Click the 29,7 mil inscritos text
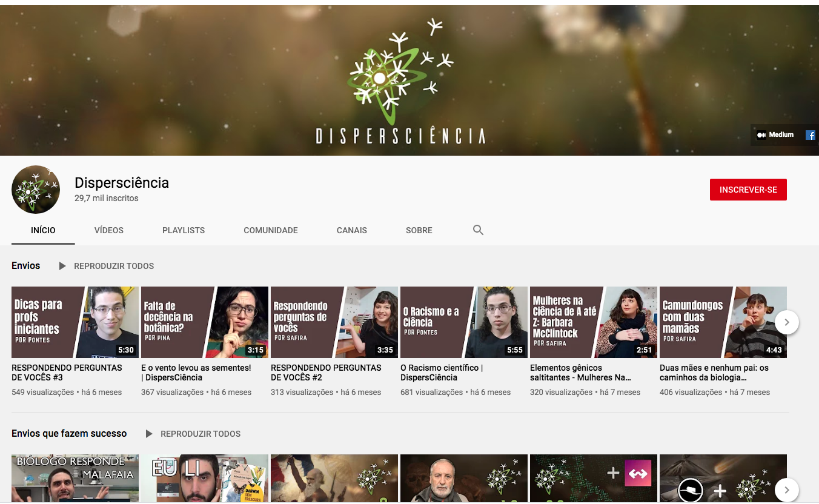The width and height of the screenshot is (819, 504). pos(107,198)
